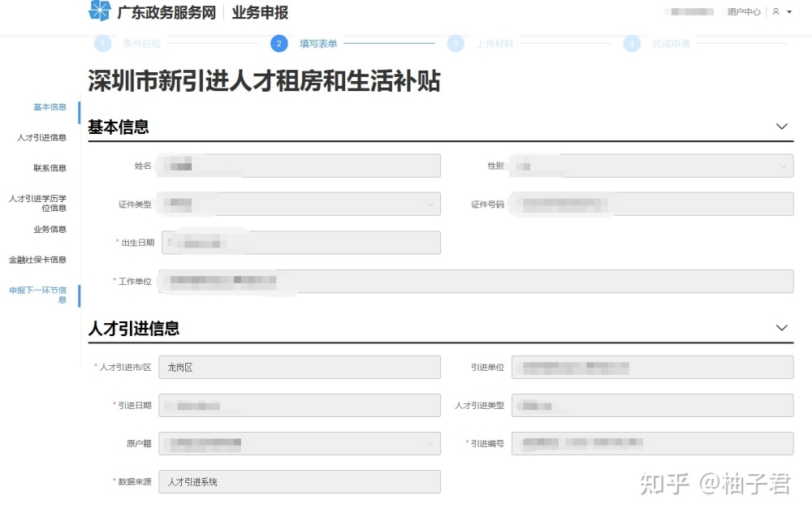The image size is (812, 517).
Task: Click the 证件号码 input field
Action: 653,204
